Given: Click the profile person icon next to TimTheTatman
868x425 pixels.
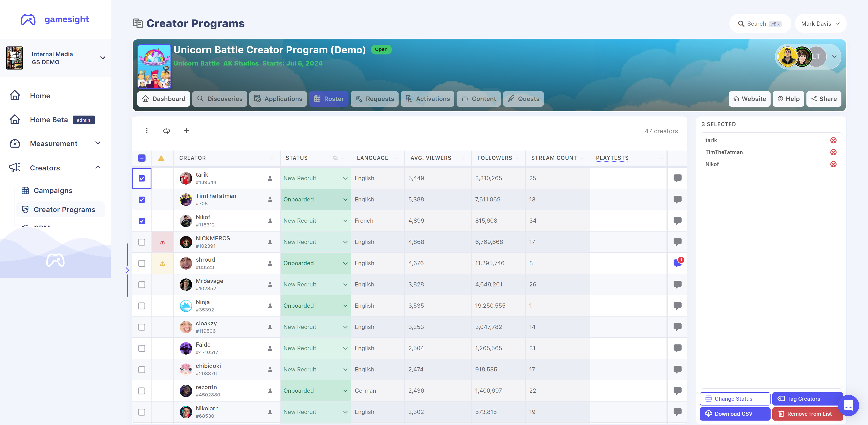Looking at the screenshot, I should (270, 199).
